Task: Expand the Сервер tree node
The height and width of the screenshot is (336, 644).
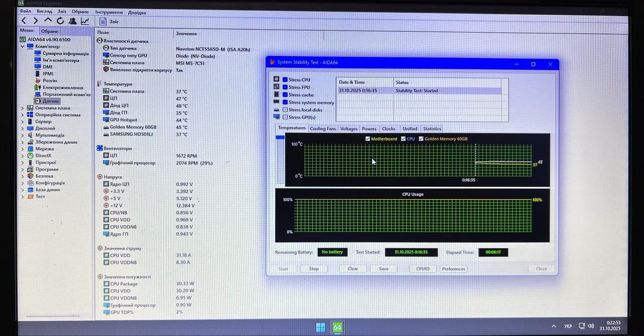Action: click(x=23, y=122)
